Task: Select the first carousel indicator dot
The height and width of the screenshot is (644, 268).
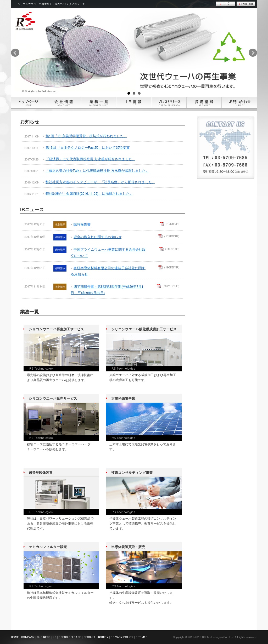Action: (x=129, y=93)
